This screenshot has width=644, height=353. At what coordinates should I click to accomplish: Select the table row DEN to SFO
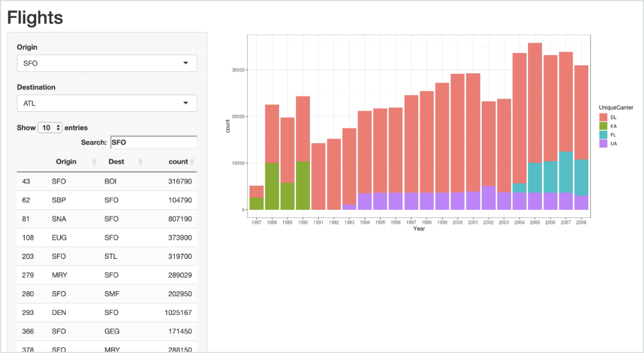coord(107,313)
